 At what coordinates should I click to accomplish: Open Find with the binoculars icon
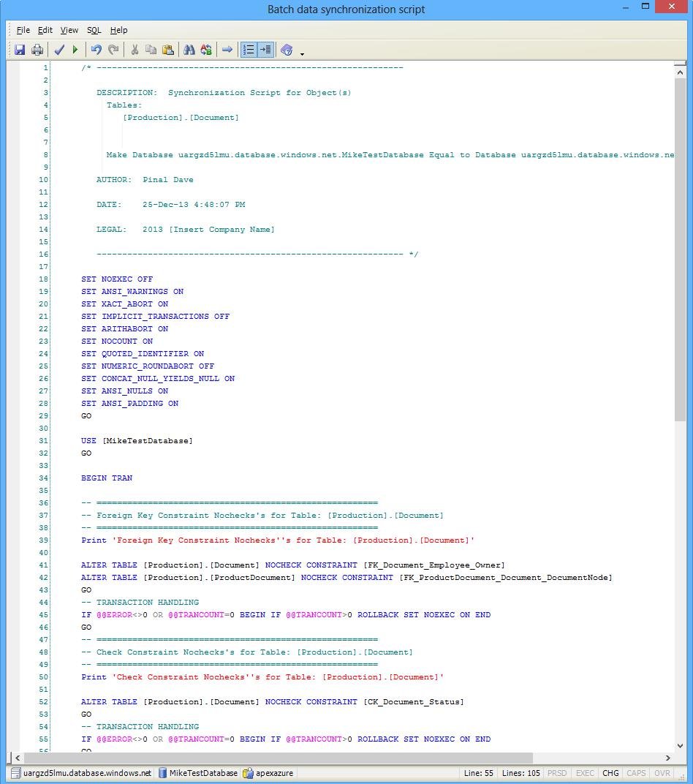coord(189,50)
